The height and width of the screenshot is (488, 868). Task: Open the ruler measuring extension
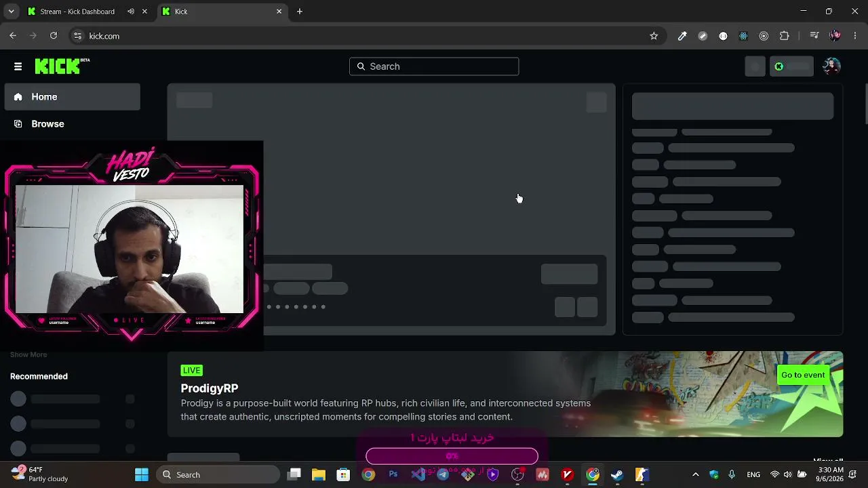coord(703,36)
